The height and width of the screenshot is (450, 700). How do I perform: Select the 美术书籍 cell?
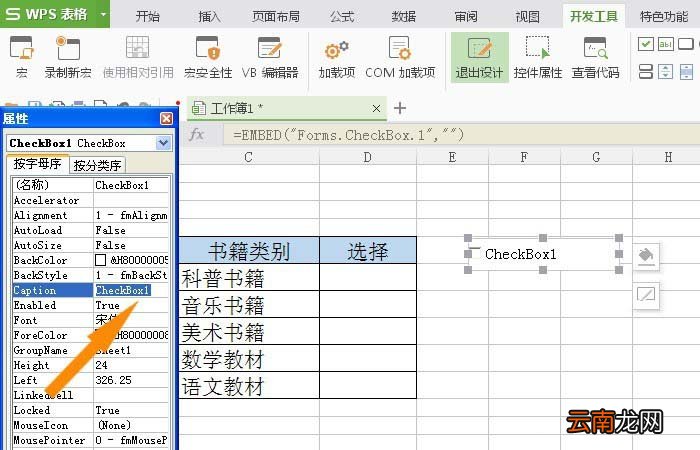[249, 332]
